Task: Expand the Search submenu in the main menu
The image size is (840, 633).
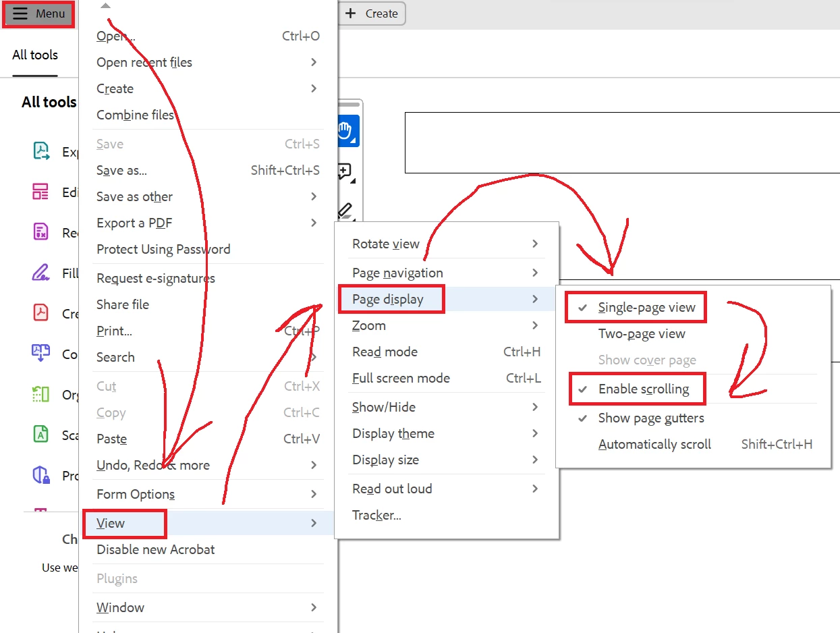Action: pyautogui.click(x=208, y=357)
